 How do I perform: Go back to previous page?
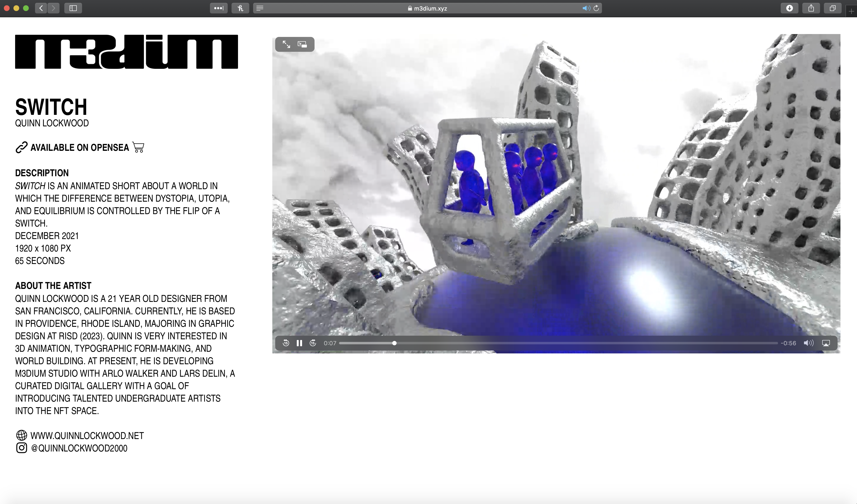tap(41, 8)
